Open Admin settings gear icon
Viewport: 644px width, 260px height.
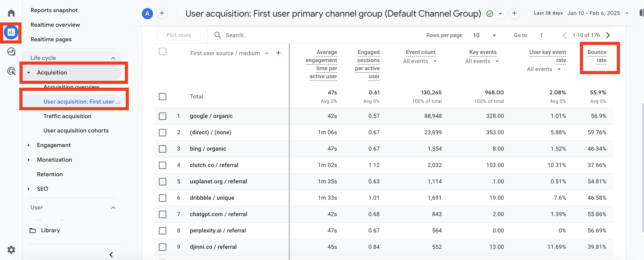click(11, 249)
